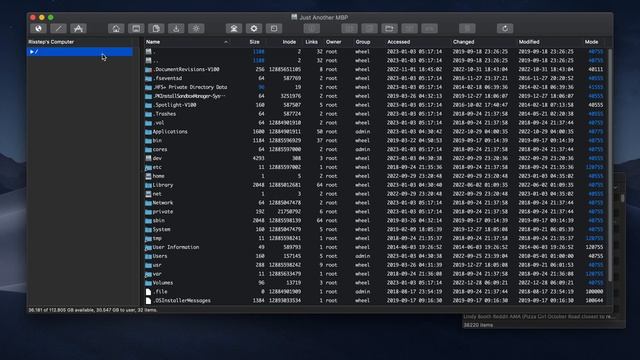
Task: Sort by the Group column header
Action: (363, 42)
